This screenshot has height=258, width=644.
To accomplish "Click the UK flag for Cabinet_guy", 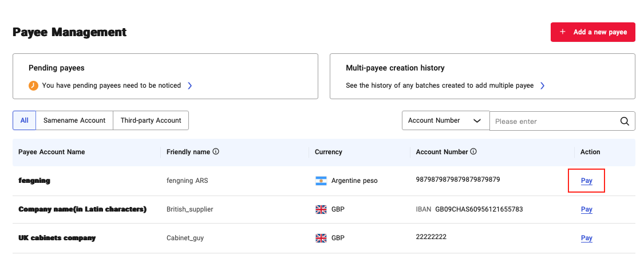I will tap(321, 238).
